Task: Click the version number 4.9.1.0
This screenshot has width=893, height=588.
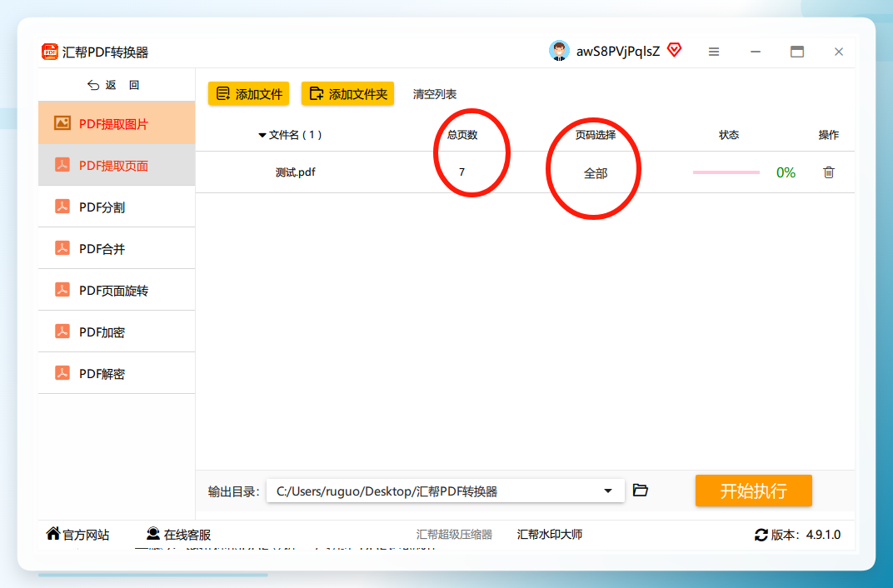Action: pos(824,535)
